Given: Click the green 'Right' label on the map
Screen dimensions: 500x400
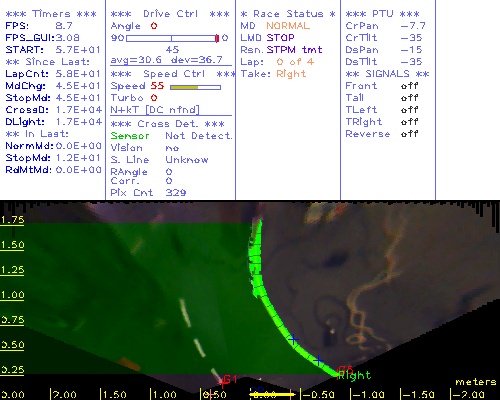Looking at the screenshot, I should (354, 376).
